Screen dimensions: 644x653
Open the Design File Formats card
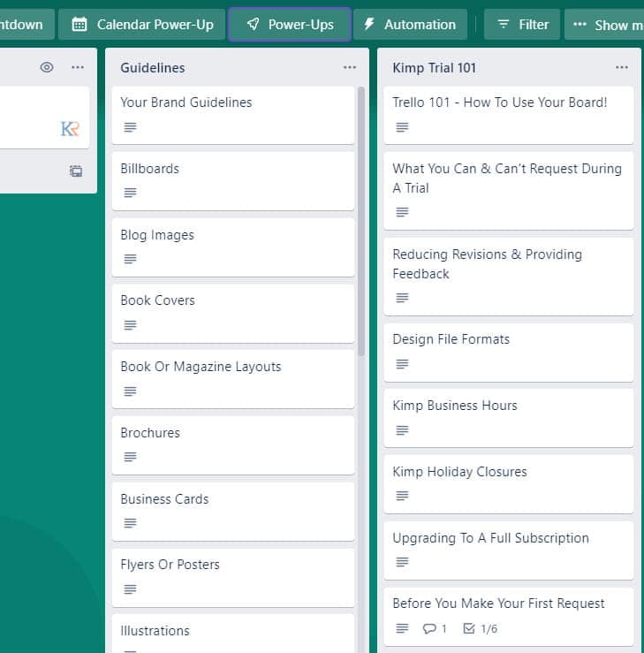click(509, 353)
